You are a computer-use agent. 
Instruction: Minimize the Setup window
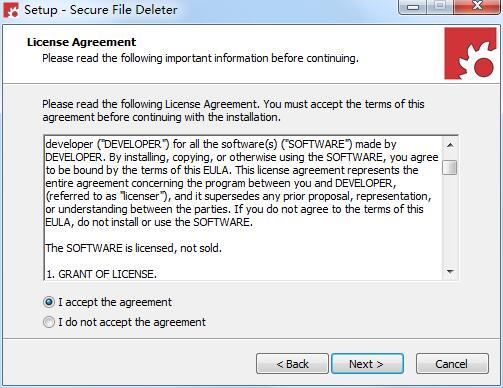click(413, 7)
